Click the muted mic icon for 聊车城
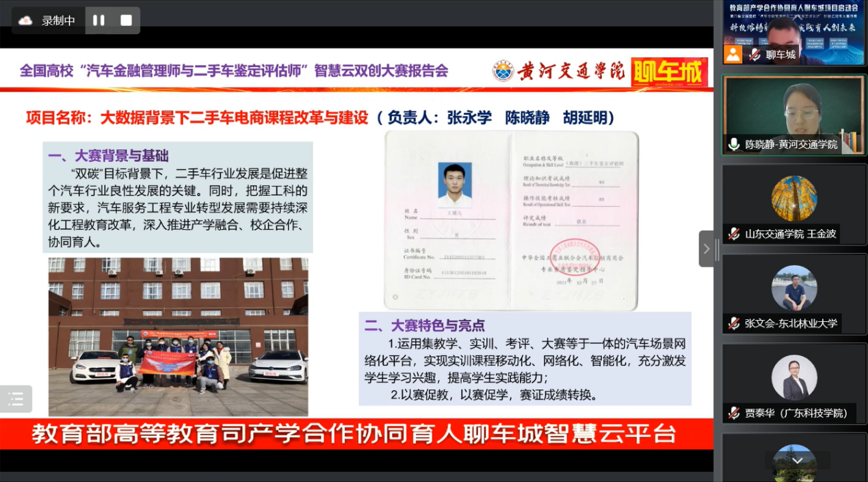 [x=755, y=55]
